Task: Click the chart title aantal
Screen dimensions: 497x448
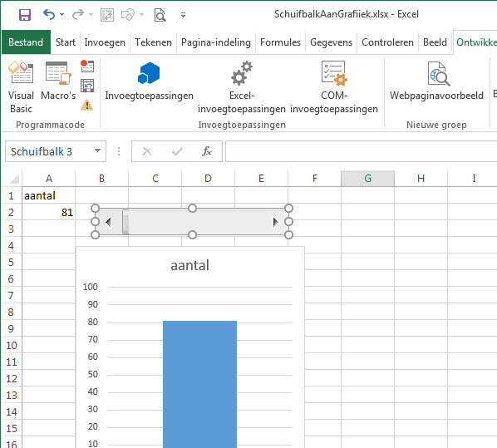Action: coord(189,265)
